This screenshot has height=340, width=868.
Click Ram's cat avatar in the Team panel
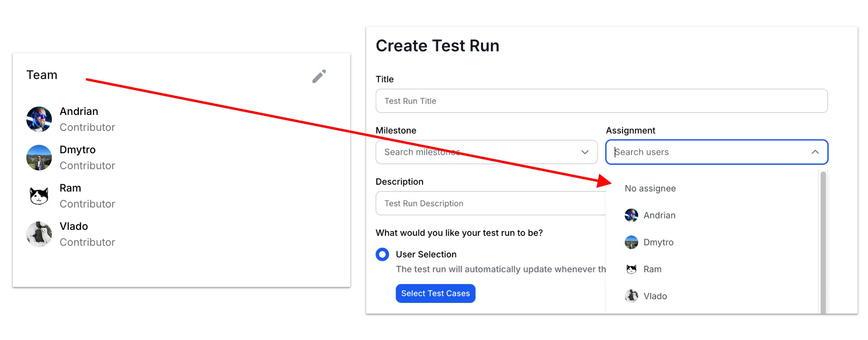point(39,196)
